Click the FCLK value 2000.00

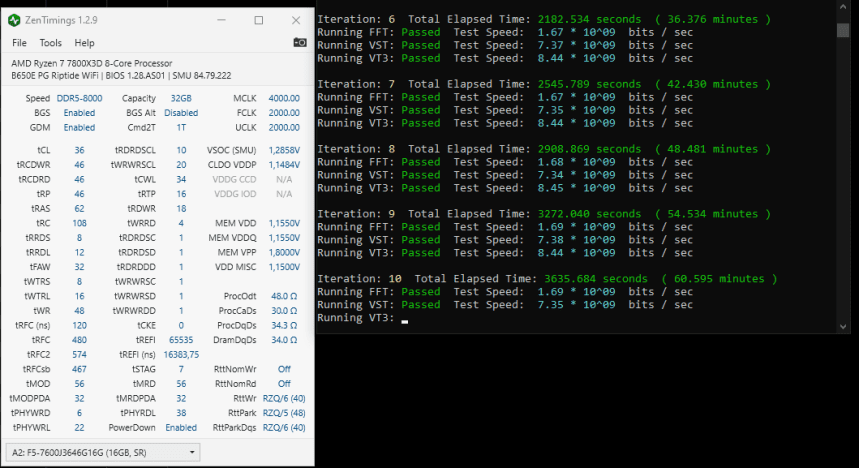284,113
